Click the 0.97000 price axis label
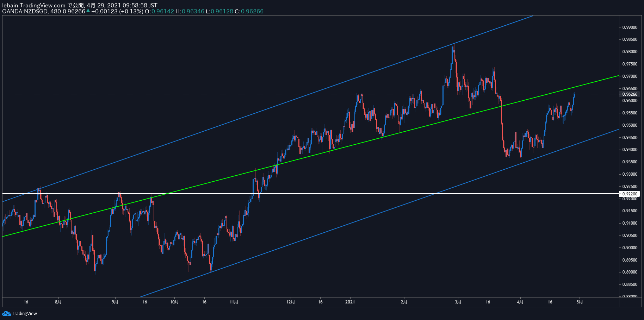Viewport: 644px width, 320px height. (x=630, y=76)
